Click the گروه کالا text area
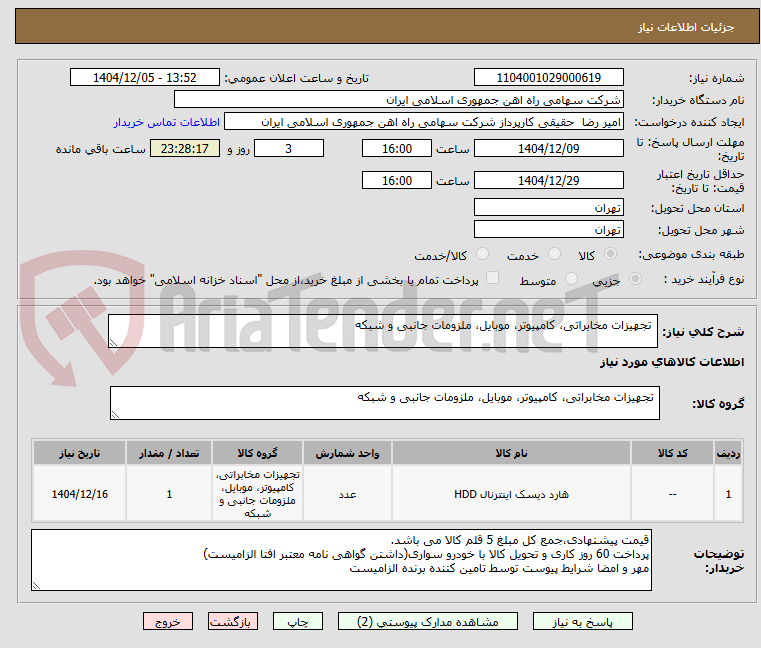Viewport: 761px width, 648px height. (384, 403)
